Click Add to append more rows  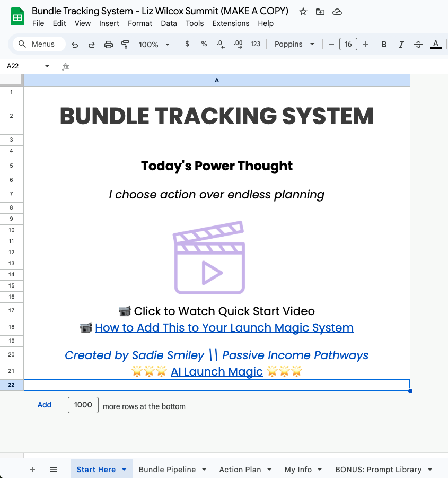(x=44, y=405)
